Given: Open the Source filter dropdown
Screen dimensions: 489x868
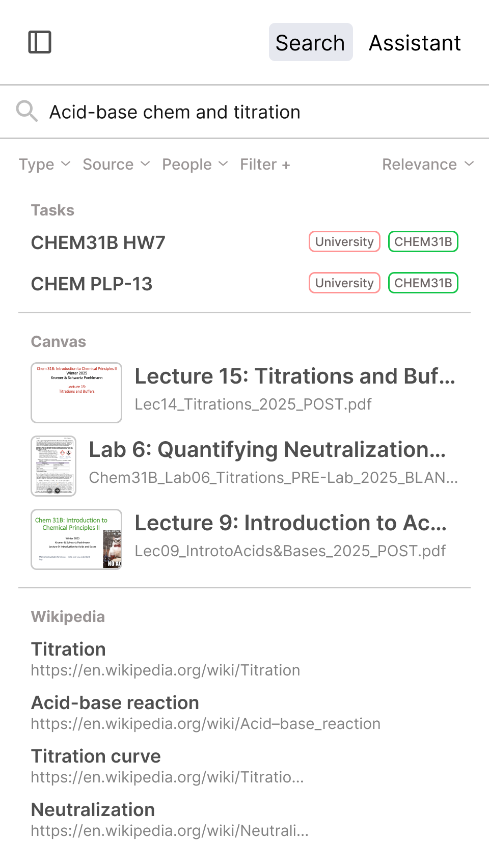Looking at the screenshot, I should pyautogui.click(x=116, y=165).
